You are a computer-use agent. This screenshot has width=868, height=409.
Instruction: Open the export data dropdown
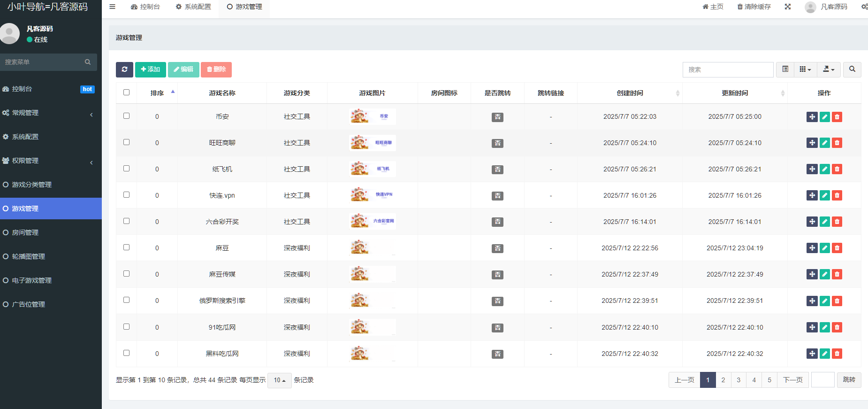829,69
